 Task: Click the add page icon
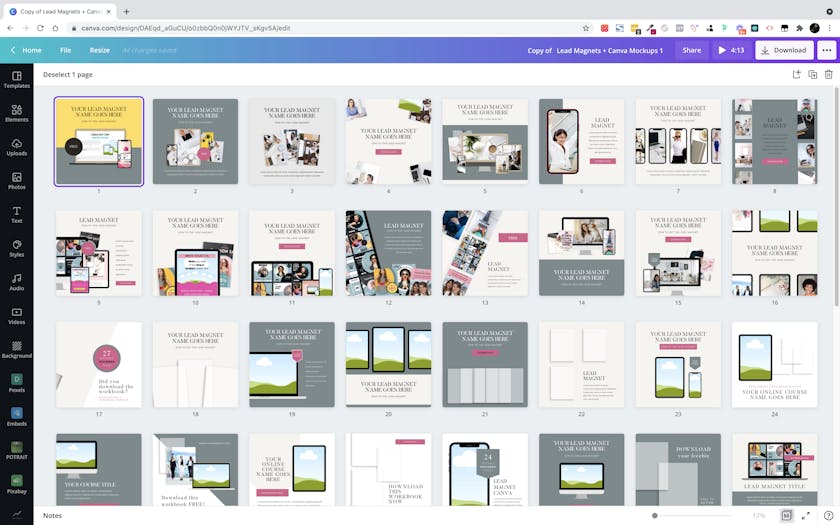tap(796, 74)
